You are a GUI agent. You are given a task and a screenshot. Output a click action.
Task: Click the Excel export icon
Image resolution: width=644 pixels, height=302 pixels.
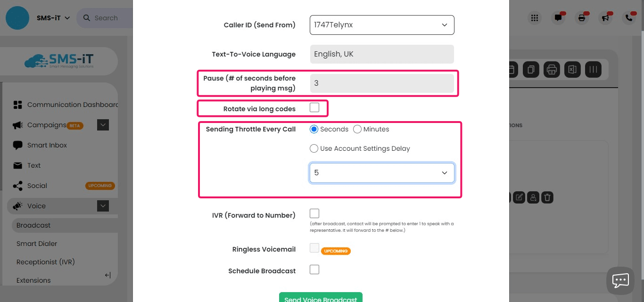point(572,70)
